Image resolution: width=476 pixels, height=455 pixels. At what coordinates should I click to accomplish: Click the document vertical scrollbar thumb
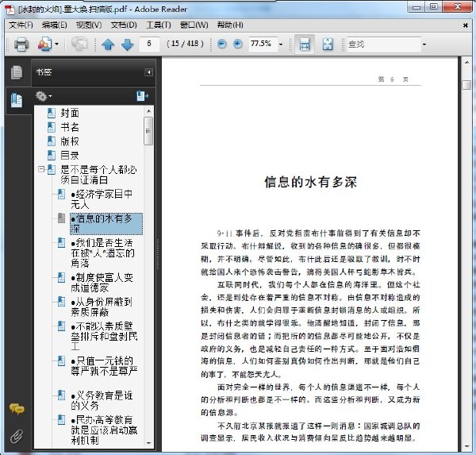(466, 85)
